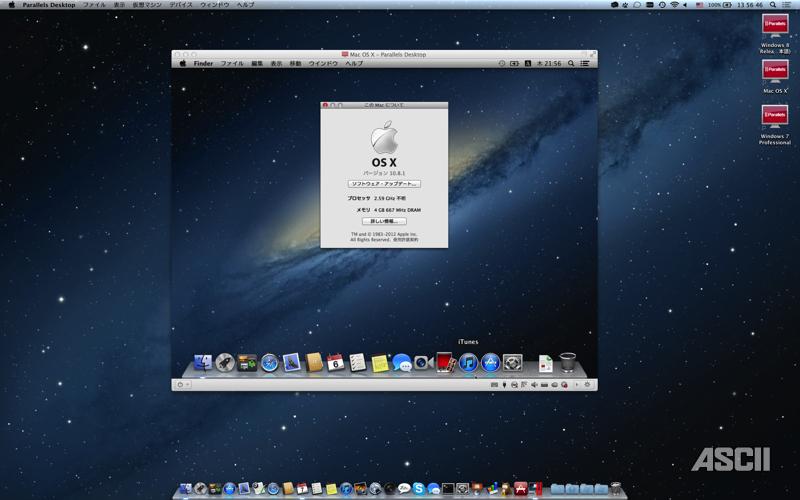Image resolution: width=800 pixels, height=500 pixels.
Task: Open iTunes in the guest Dock
Action: [468, 362]
